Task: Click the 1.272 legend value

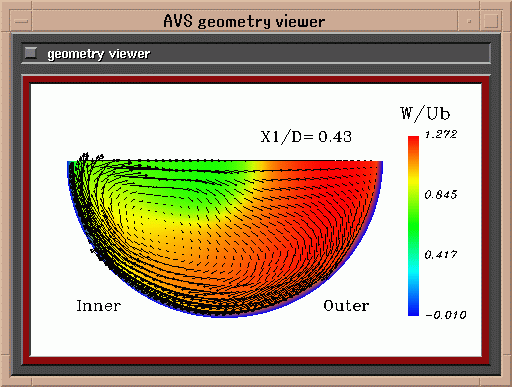Action: pyautogui.click(x=441, y=134)
